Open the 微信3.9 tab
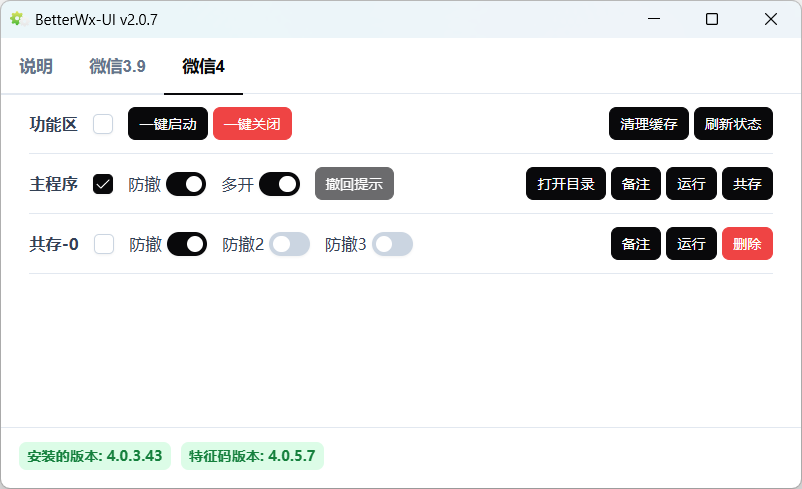The width and height of the screenshot is (802, 489). [x=117, y=67]
